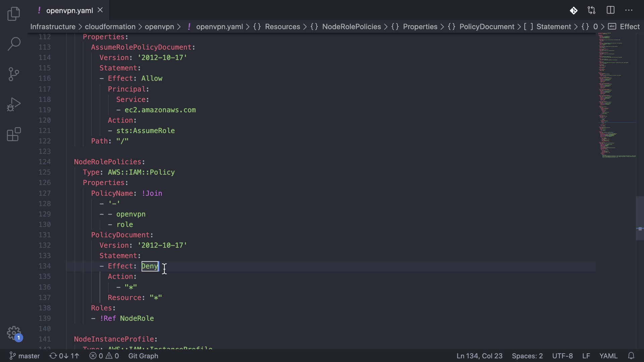Click the master branch indicator
Screen dimensions: 644x362
[25, 356]
